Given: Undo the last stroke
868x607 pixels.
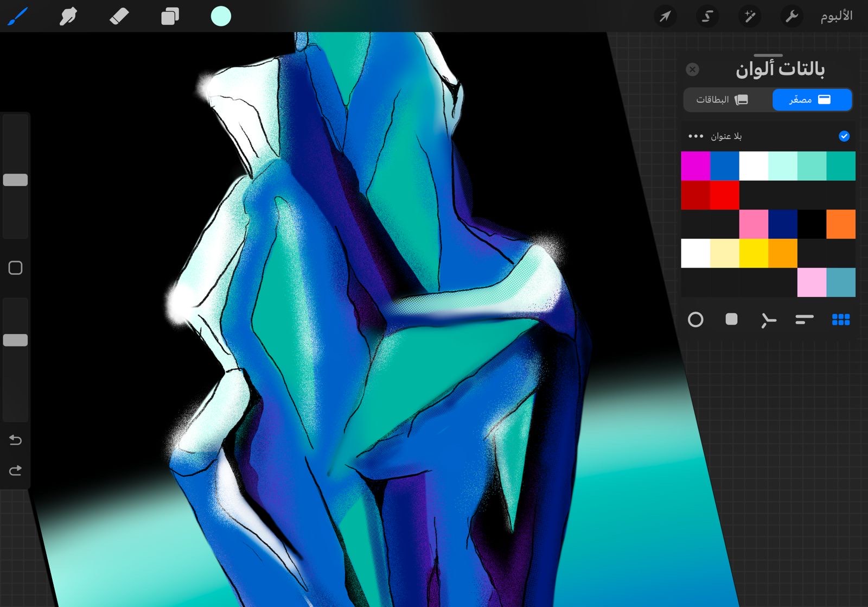Looking at the screenshot, I should pos(15,440).
